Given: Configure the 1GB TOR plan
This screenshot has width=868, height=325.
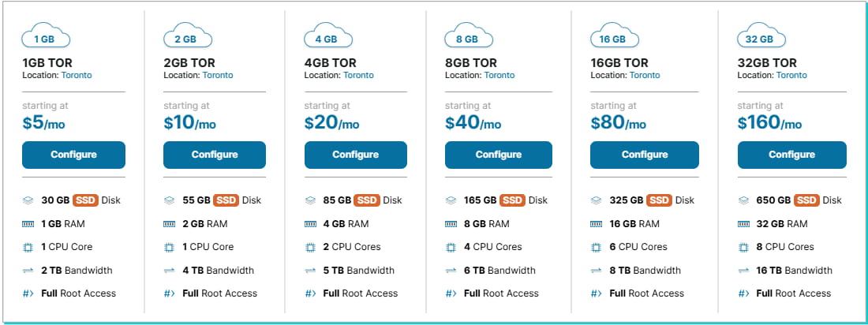Looking at the screenshot, I should [x=73, y=155].
